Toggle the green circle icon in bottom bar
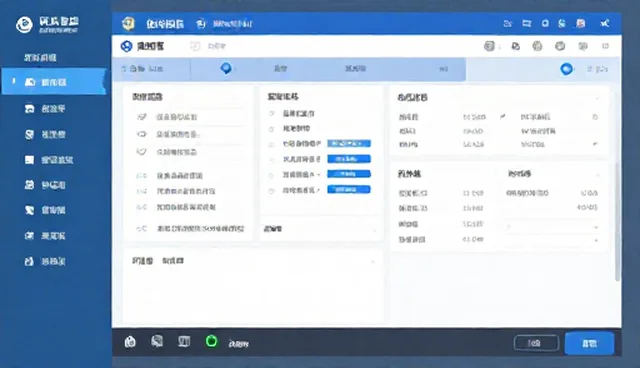640x368 pixels. (x=211, y=341)
